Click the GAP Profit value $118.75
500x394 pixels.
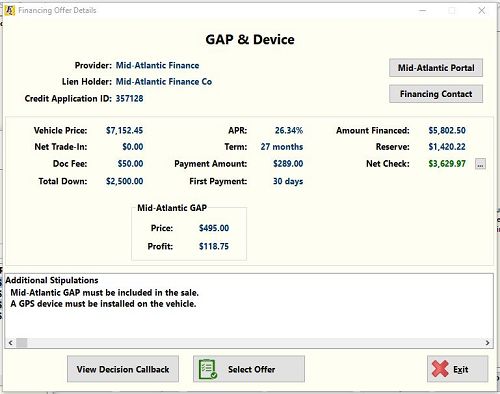point(214,246)
